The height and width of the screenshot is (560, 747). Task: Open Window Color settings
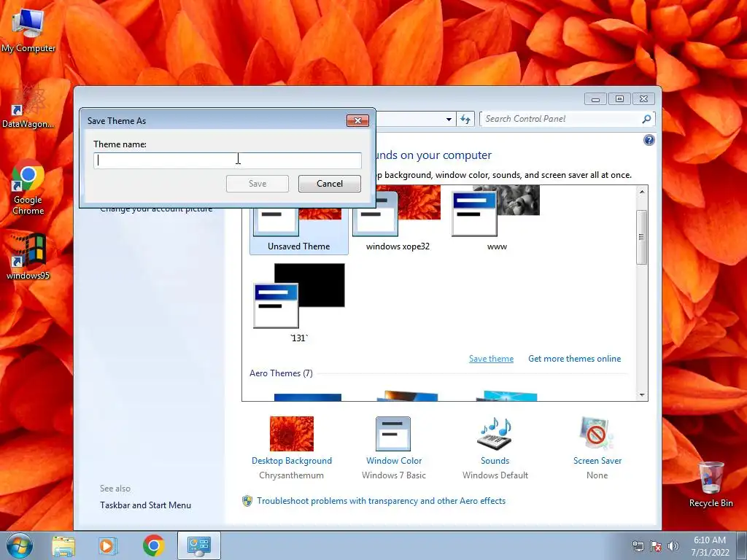point(393,448)
